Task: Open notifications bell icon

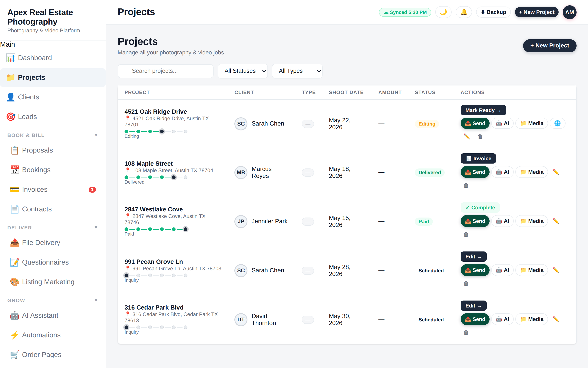Action: coord(464,12)
